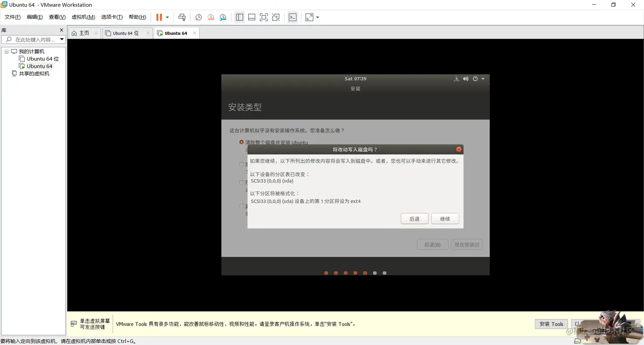This screenshot has width=644, height=345.
Task: Open the power options dropdown beside pause
Action: coord(167,17)
